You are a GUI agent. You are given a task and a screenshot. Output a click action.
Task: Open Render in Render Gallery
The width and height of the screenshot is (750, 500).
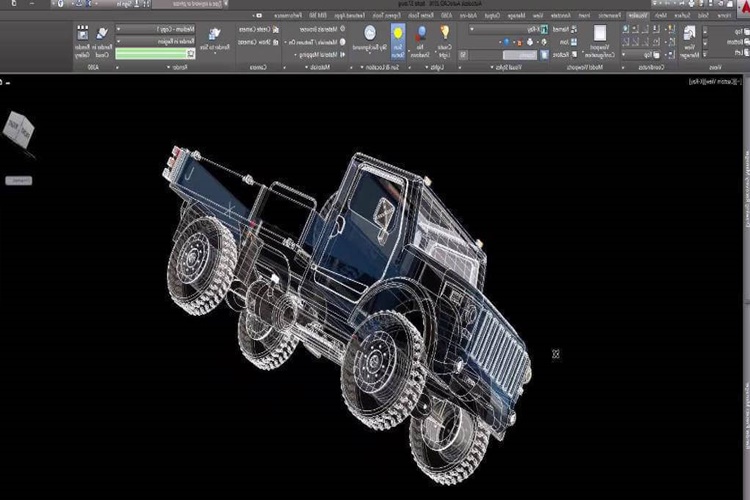pos(82,42)
